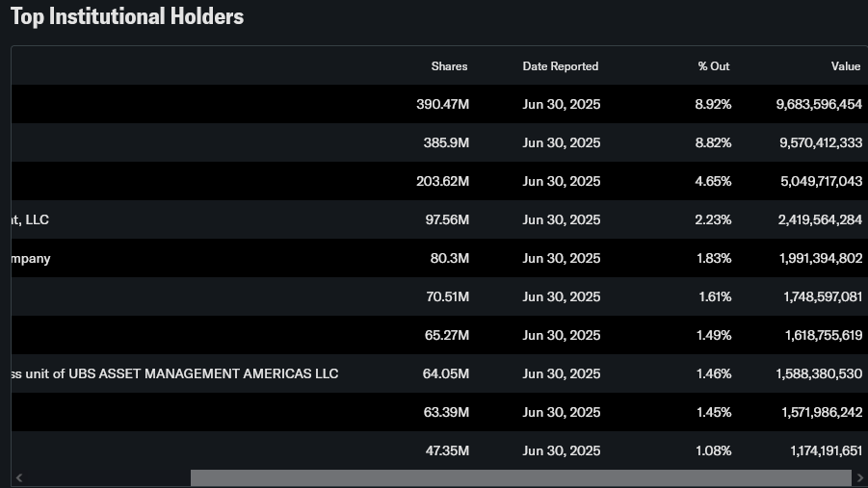
Task: Click the Shares column header
Action: point(449,66)
